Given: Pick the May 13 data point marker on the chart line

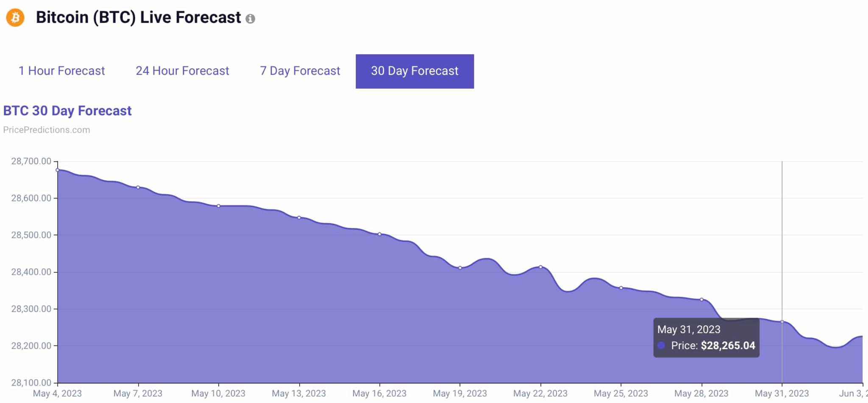Looking at the screenshot, I should point(299,218).
